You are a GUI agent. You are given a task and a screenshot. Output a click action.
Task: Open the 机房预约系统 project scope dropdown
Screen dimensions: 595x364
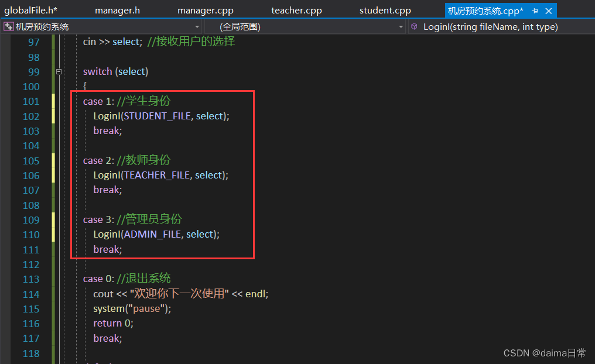coord(102,27)
